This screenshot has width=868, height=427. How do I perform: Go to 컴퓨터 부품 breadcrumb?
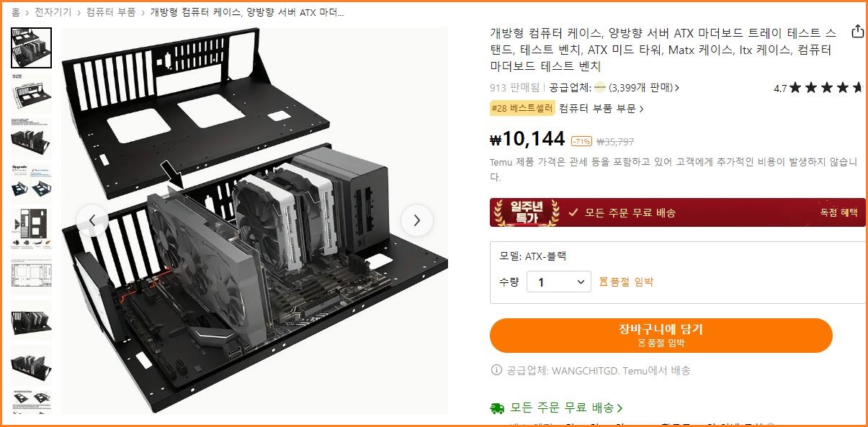pyautogui.click(x=110, y=12)
